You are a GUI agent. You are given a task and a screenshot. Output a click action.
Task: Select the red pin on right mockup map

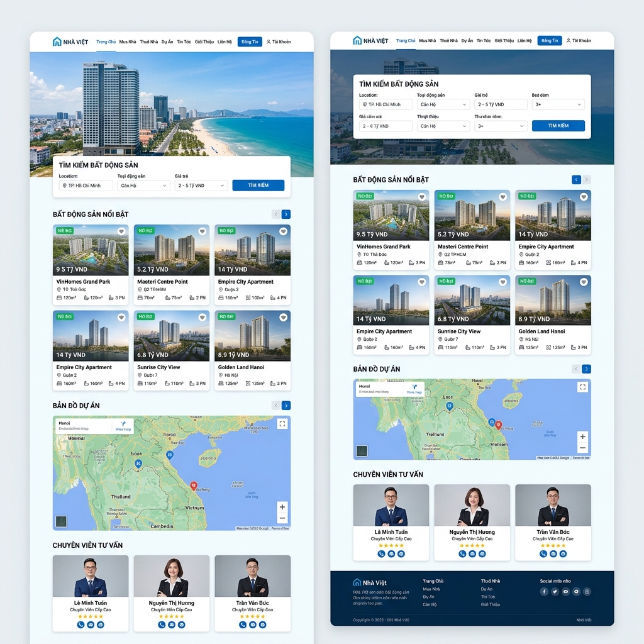(498, 425)
